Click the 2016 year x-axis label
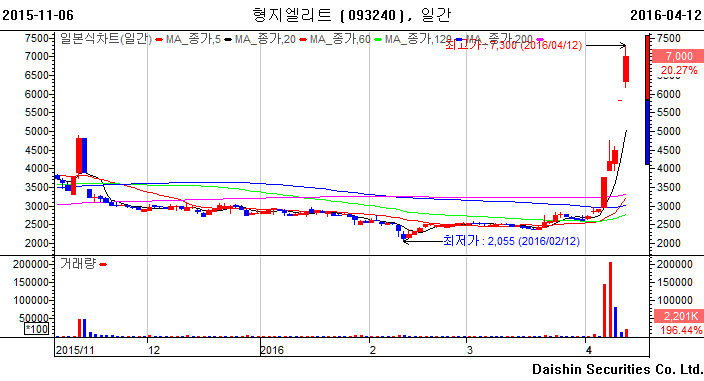Viewport: 704px width, 381px height. click(x=272, y=350)
